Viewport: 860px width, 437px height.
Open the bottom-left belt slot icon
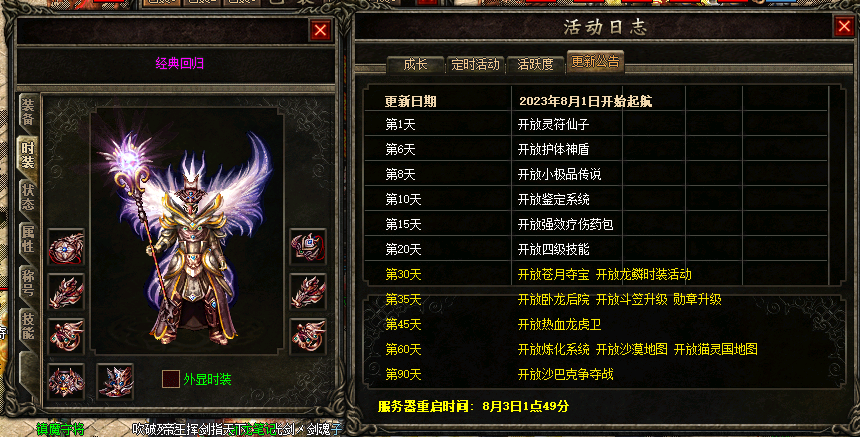[66, 381]
